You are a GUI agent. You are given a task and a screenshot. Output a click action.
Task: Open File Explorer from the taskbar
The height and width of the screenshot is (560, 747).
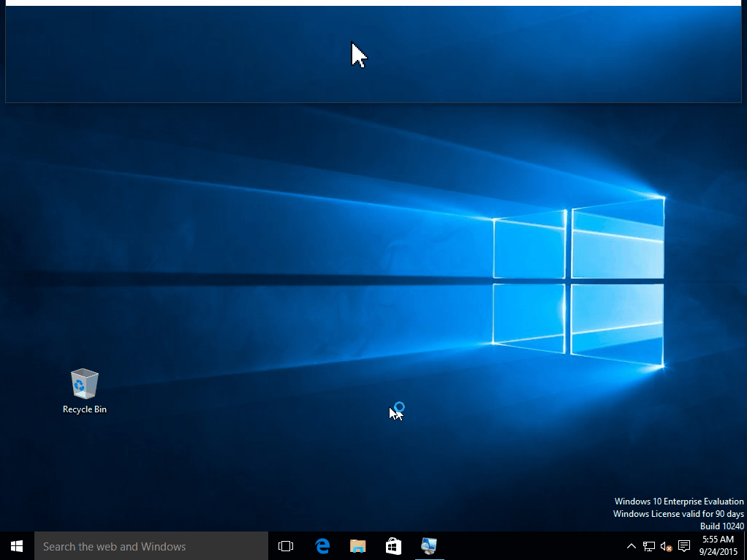click(x=357, y=546)
